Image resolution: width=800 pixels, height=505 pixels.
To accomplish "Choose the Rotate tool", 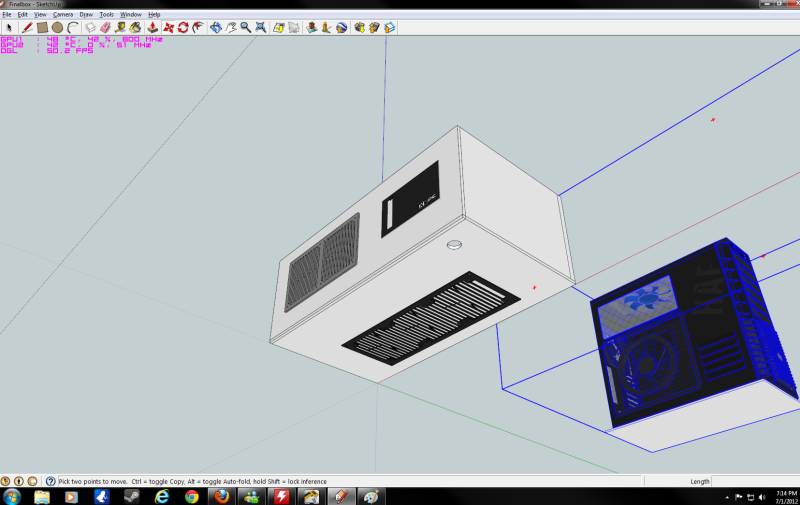I will point(183,27).
